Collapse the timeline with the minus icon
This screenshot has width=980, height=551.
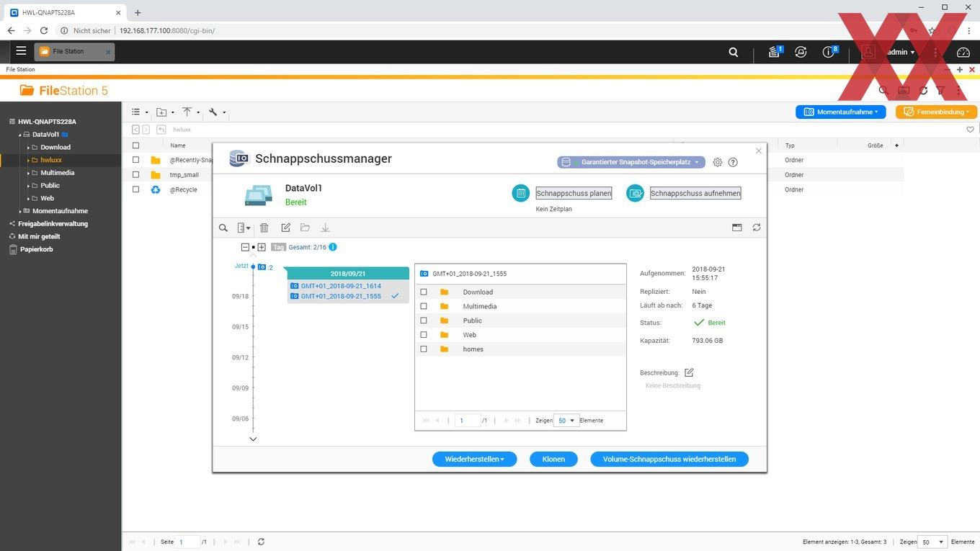[x=245, y=247]
